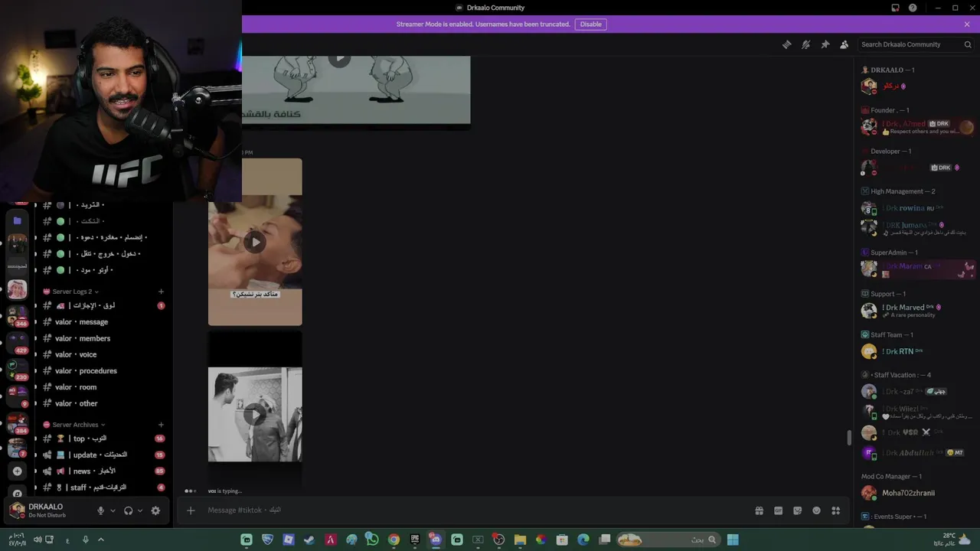Click Add a Server plus button
Viewport: 980px width, 551px height.
coord(17,471)
